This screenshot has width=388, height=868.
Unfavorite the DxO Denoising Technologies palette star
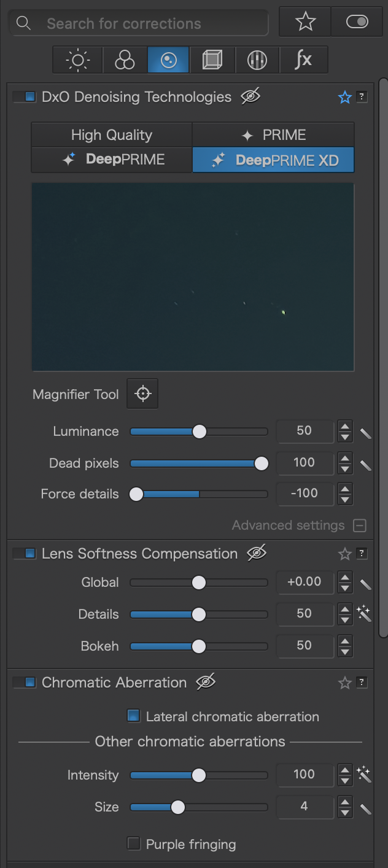click(x=345, y=97)
